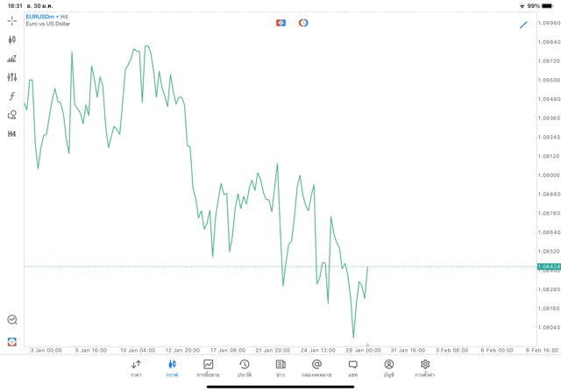Open the chart type (candlestick) selector
Image resolution: width=561 pixels, height=392 pixels.
12,39
